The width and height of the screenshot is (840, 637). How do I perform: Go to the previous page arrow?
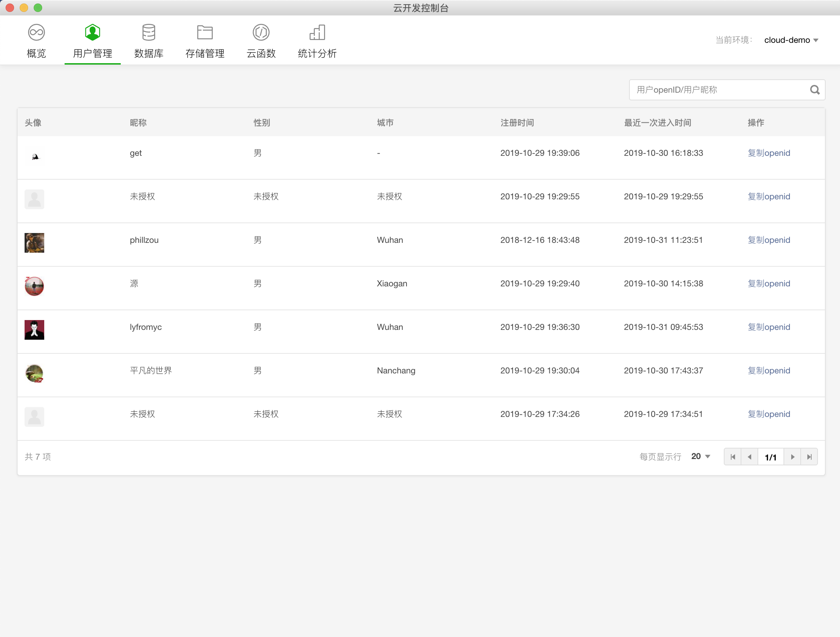[749, 457]
